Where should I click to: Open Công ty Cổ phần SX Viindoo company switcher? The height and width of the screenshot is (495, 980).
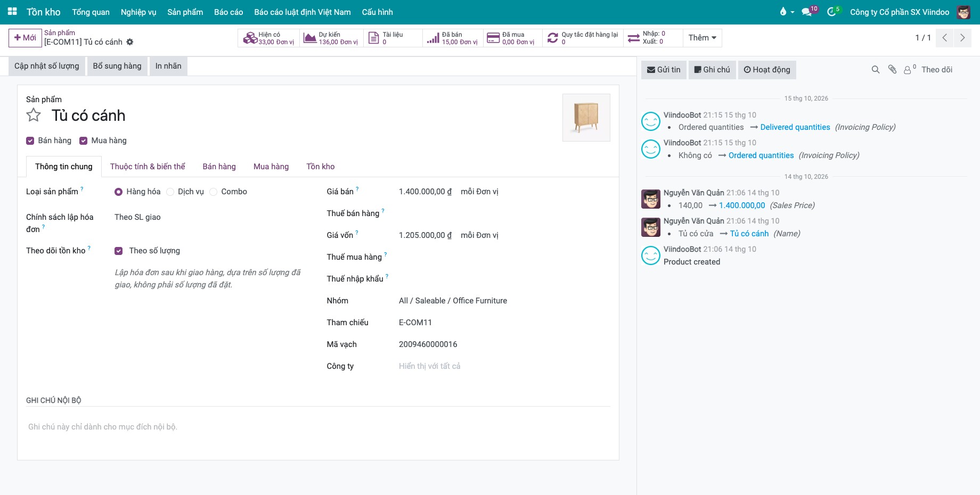click(900, 12)
